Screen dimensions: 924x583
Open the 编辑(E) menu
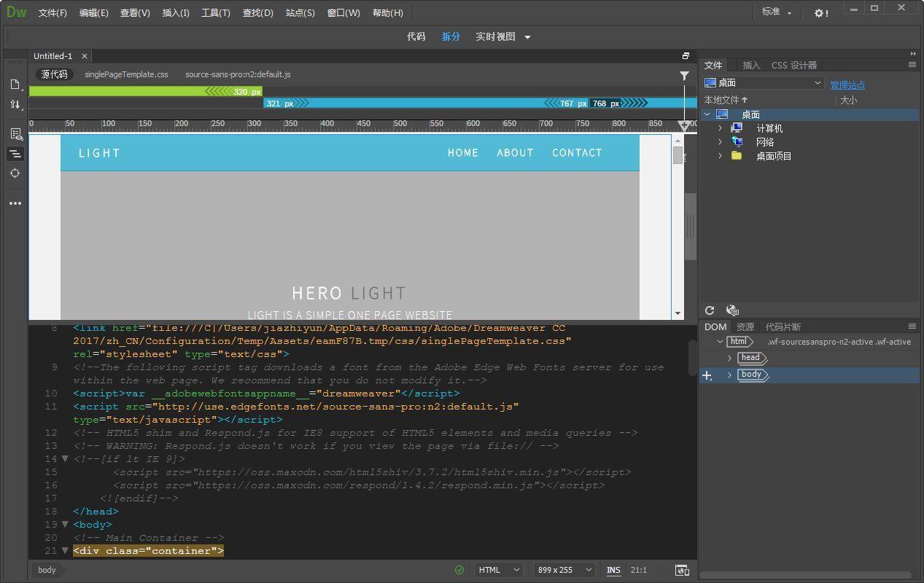(94, 13)
